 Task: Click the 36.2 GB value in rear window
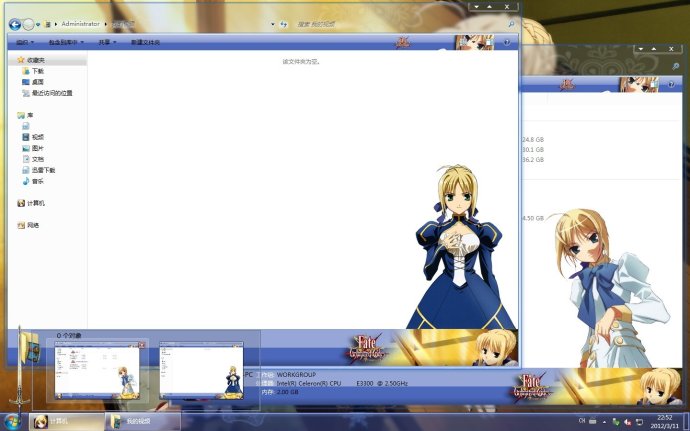click(533, 160)
